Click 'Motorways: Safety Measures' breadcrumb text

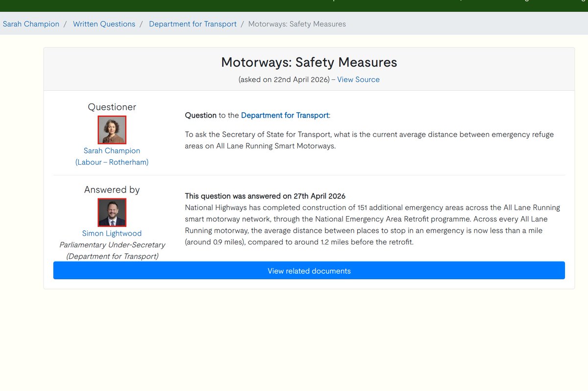pos(297,24)
